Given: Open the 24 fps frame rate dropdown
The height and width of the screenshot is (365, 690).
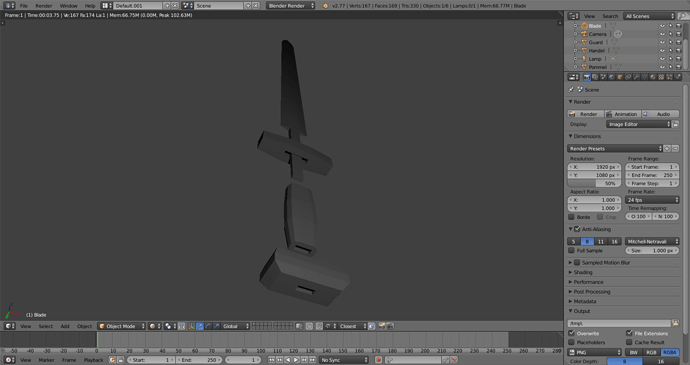Looking at the screenshot, I should pyautogui.click(x=652, y=200).
